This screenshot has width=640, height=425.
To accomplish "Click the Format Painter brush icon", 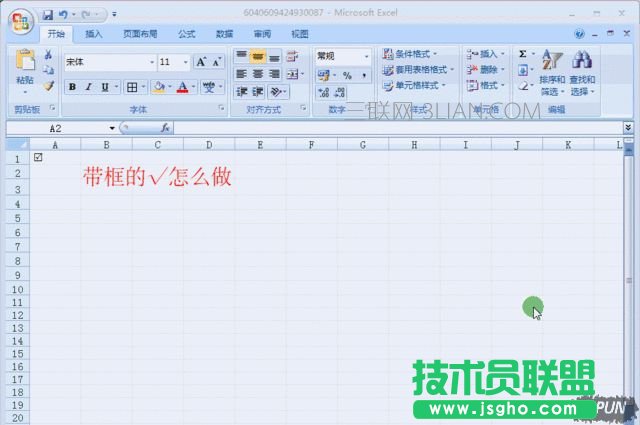I will point(48,87).
